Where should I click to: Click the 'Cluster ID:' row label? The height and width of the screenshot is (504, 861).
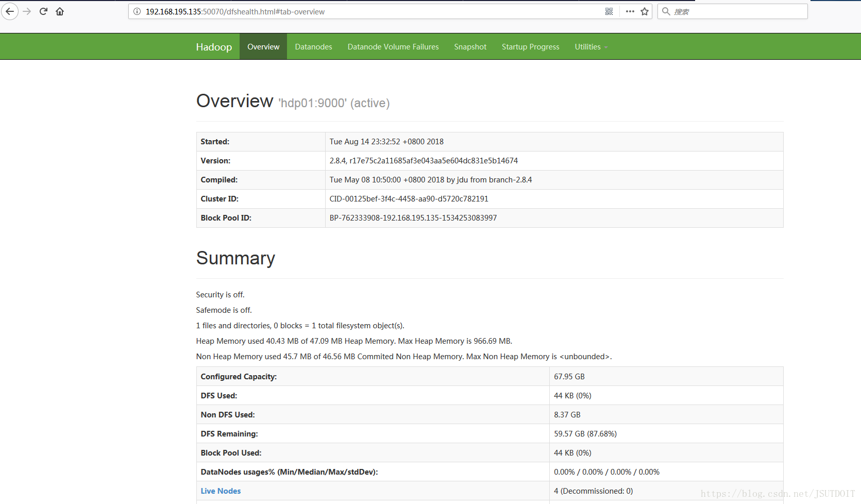(220, 199)
